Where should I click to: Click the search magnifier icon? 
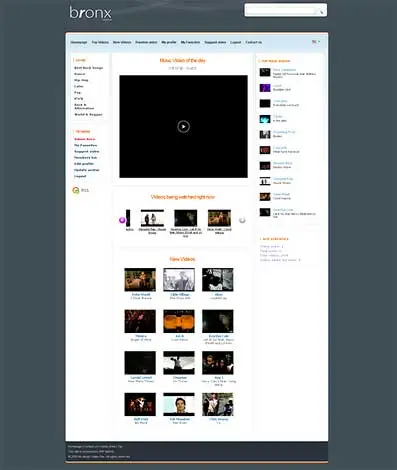[x=321, y=12]
